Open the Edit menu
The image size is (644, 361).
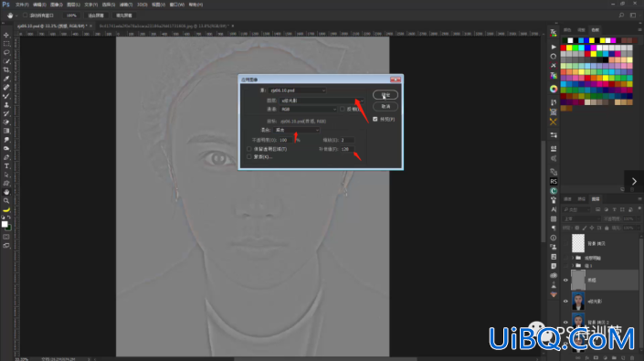tap(39, 5)
